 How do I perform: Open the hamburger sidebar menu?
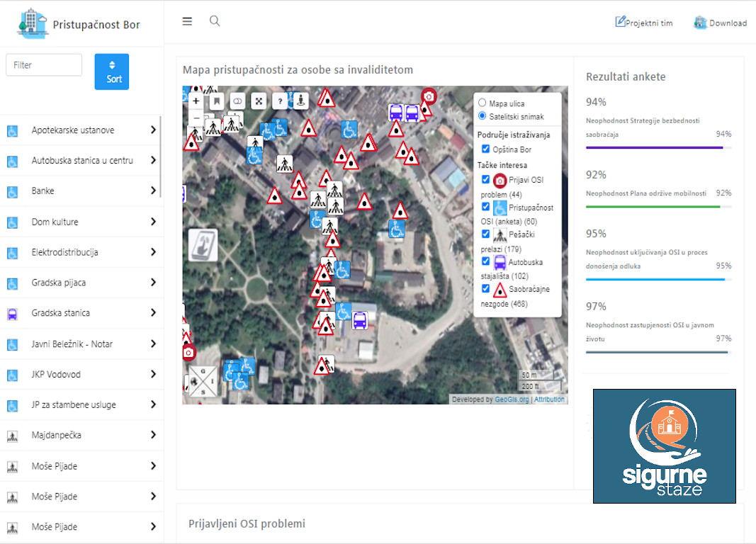(x=187, y=21)
